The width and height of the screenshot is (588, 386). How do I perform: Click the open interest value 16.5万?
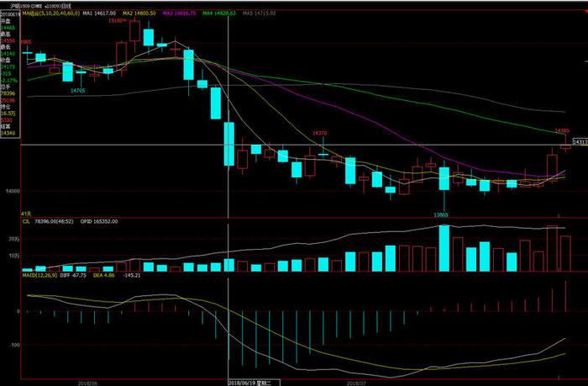[x=8, y=114]
